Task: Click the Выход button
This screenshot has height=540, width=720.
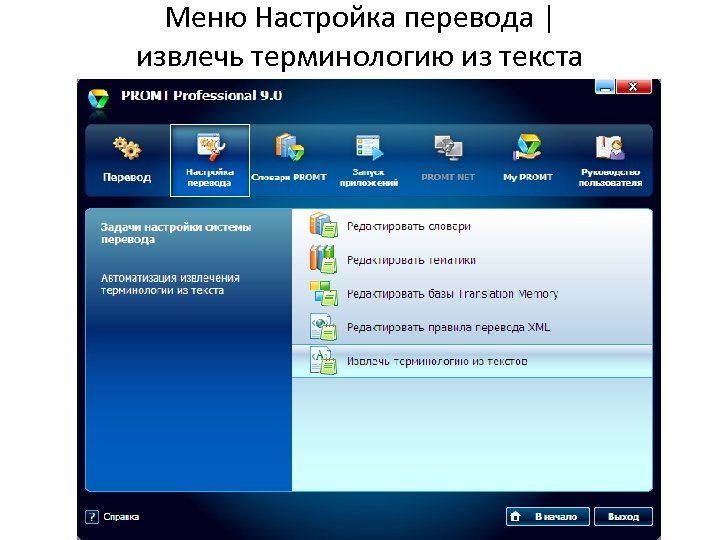Action: coord(623,517)
